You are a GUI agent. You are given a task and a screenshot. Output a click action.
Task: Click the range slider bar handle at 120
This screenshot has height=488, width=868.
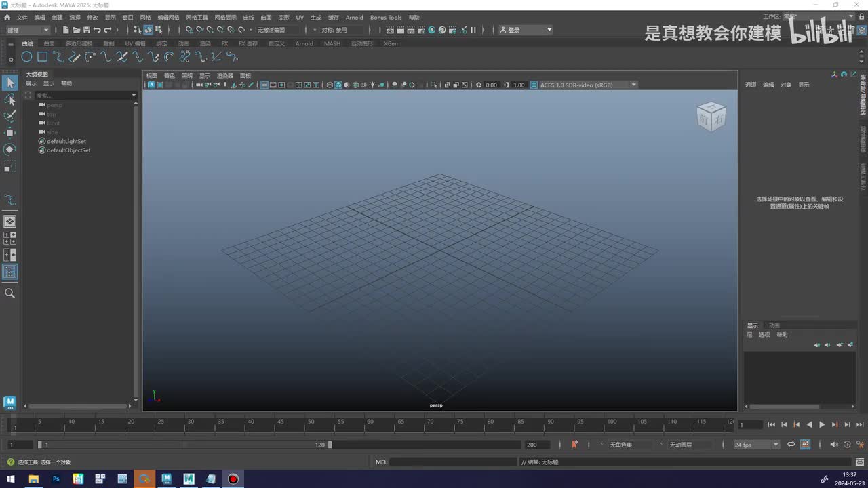click(330, 445)
